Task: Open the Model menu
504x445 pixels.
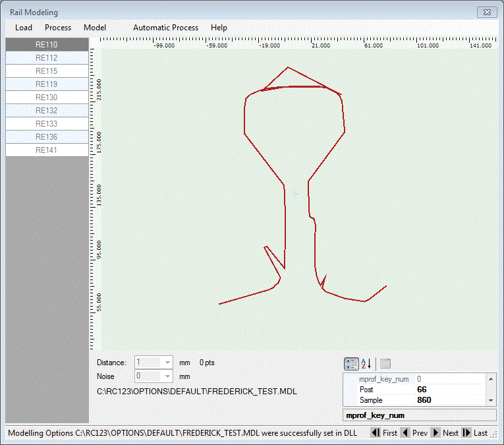Action: [95, 28]
